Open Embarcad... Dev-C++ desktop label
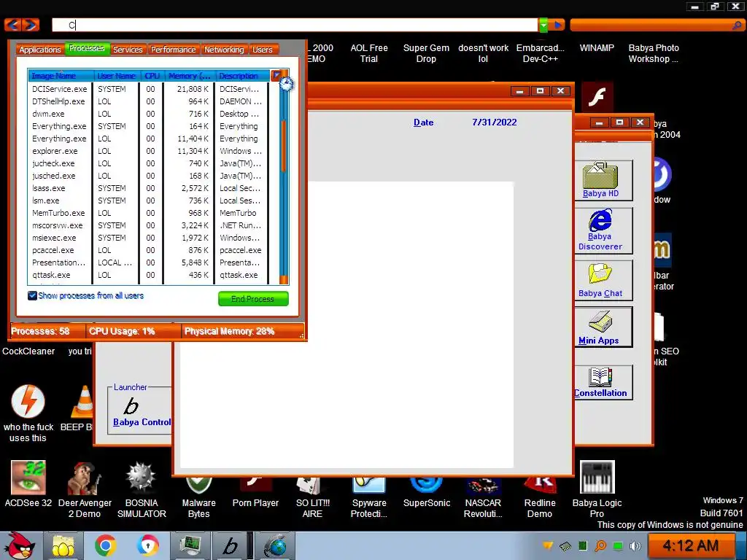The width and height of the screenshot is (747, 560). (541, 53)
